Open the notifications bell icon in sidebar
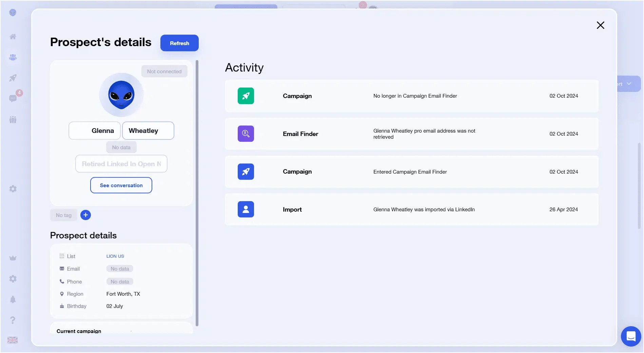644x353 pixels. 13,299
